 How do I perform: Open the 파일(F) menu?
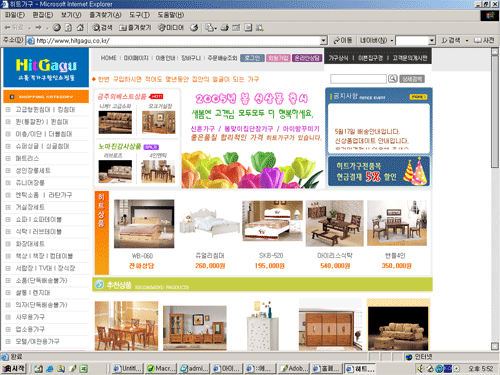[15, 15]
